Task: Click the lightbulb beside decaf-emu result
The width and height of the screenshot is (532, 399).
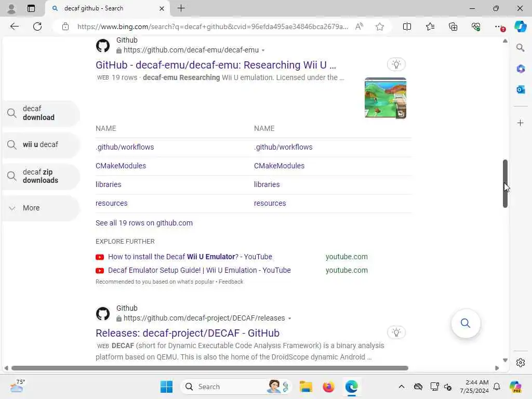Action: (396, 64)
